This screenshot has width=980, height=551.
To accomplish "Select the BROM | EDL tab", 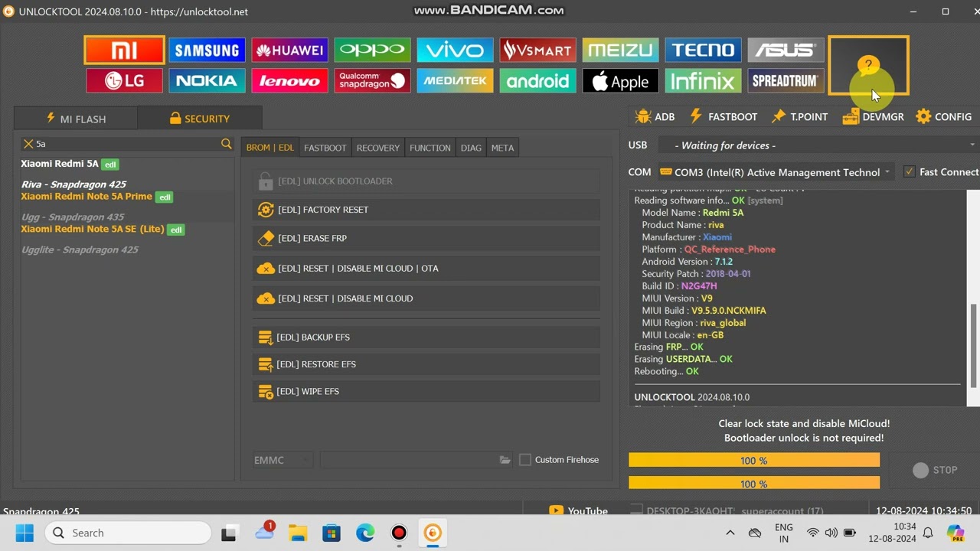I will click(269, 148).
